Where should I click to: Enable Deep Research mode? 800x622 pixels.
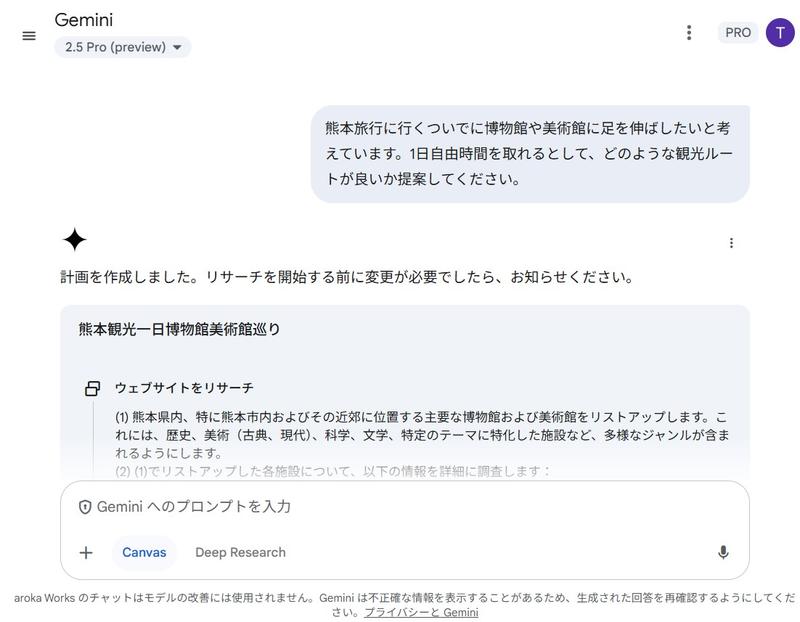click(241, 551)
